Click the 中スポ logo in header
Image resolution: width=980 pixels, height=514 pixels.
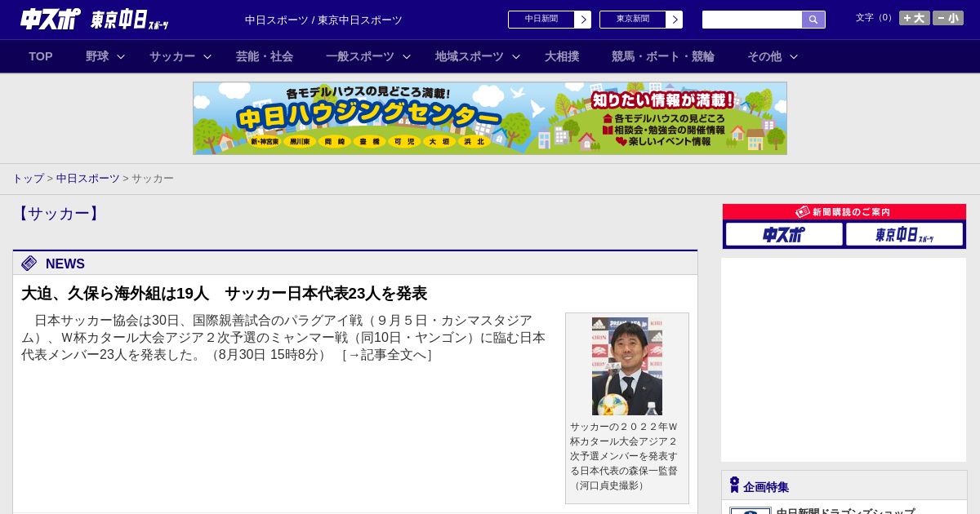(51, 19)
